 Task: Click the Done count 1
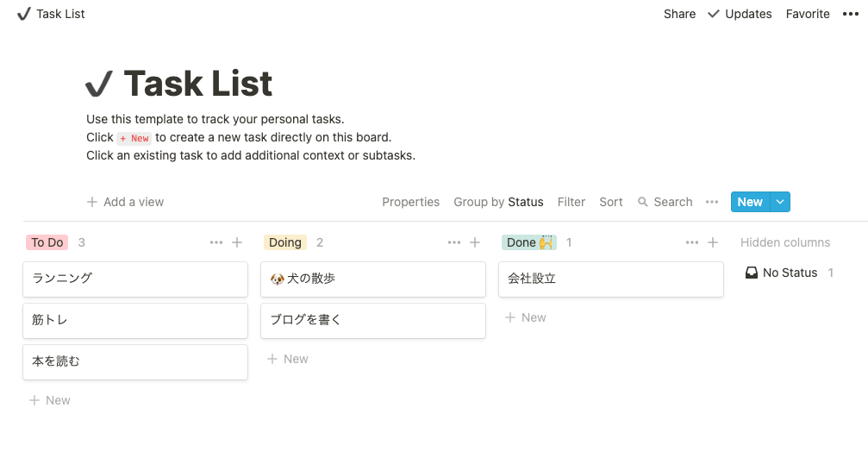point(569,242)
